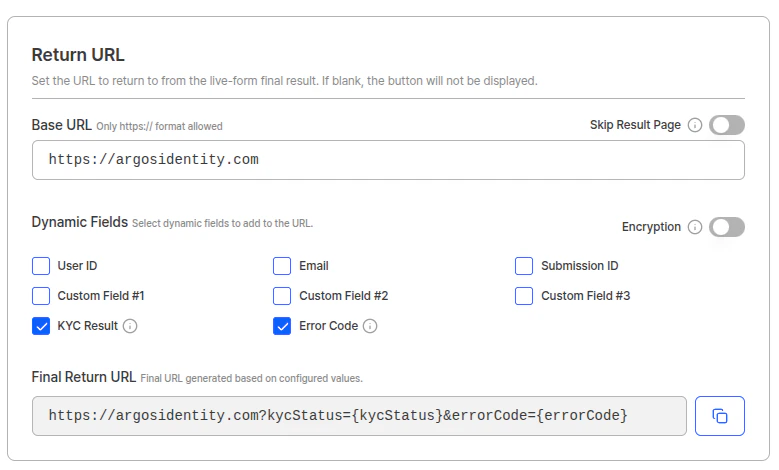Click the info icon next to Encryption
The width and height of the screenshot is (779, 470).
pyautogui.click(x=695, y=227)
